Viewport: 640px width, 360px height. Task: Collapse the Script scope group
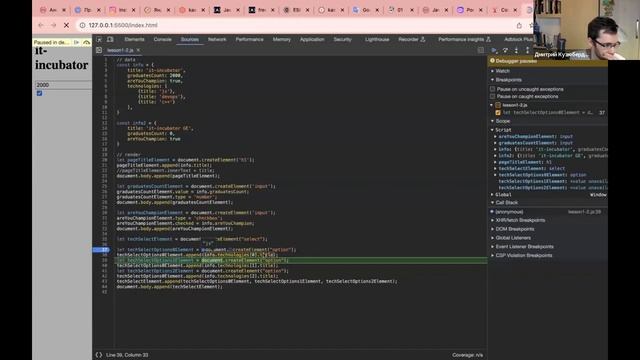coord(503,130)
